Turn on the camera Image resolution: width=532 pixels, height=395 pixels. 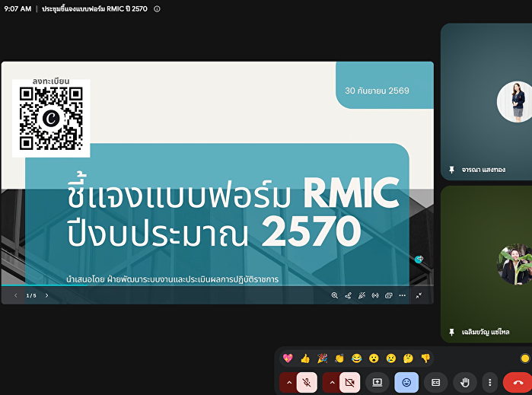[349, 383]
